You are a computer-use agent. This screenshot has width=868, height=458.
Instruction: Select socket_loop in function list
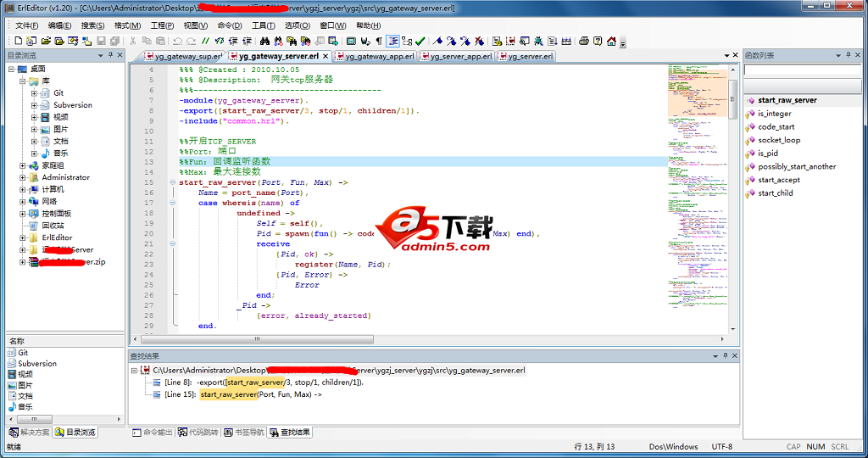coord(779,140)
